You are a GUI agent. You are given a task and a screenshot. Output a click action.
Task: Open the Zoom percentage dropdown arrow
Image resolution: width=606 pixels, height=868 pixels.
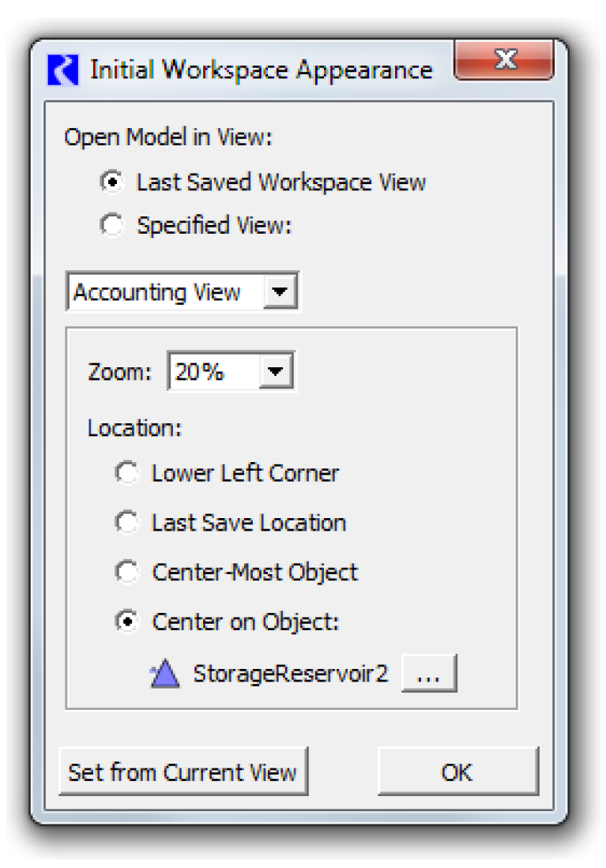tap(275, 373)
